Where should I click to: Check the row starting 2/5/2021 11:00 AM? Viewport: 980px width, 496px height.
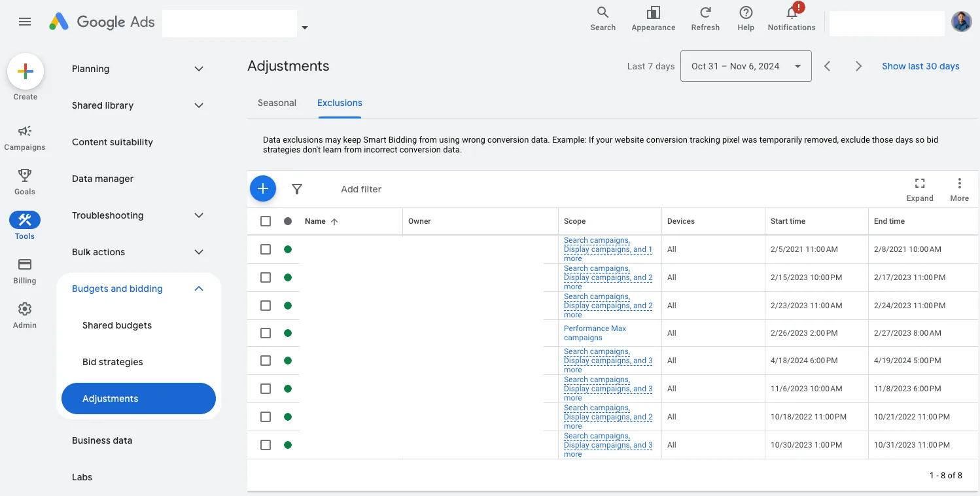pos(266,249)
